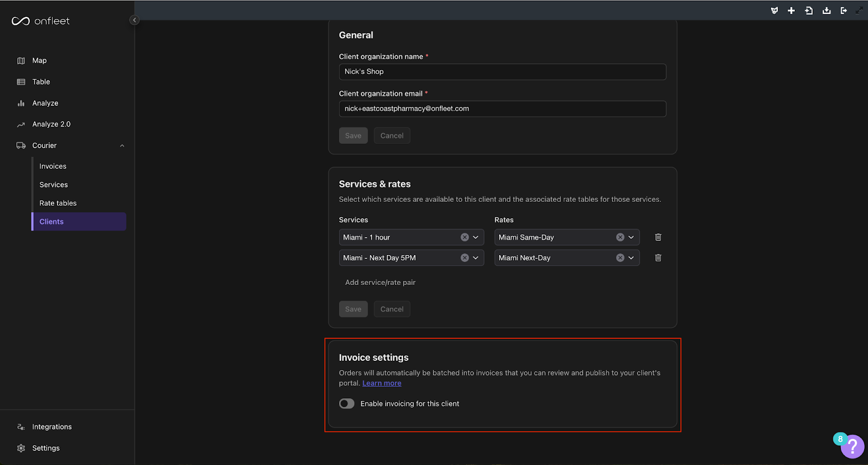
Task: Collapse the Courier menu section
Action: tap(122, 145)
